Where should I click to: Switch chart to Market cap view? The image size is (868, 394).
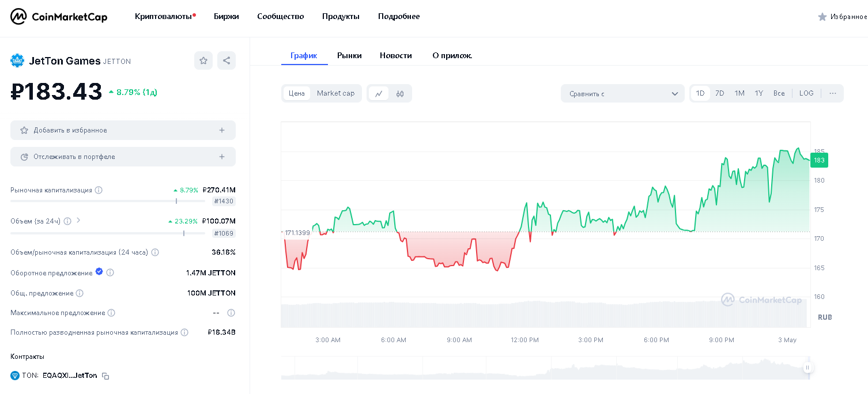[335, 93]
